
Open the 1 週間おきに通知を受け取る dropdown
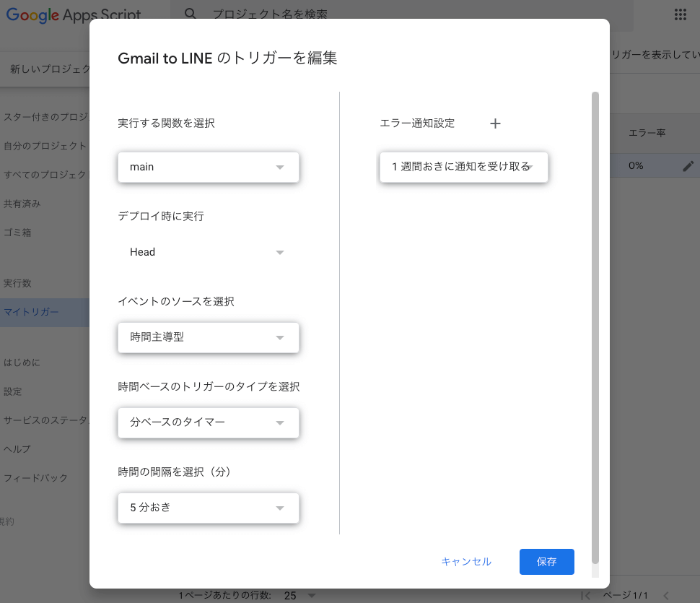coord(463,167)
